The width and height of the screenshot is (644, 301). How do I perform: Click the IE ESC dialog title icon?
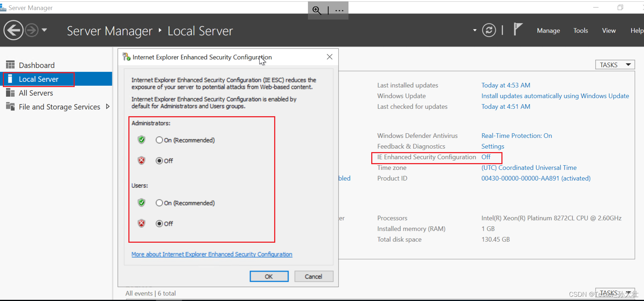[x=126, y=57]
